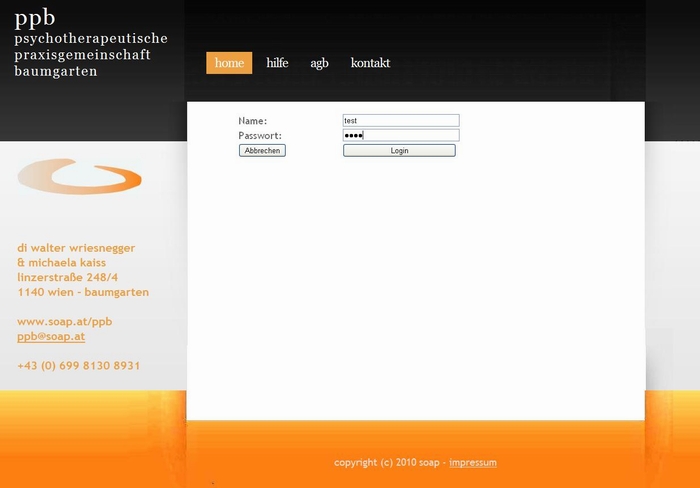Open the ppb@soap.at email link
This screenshot has width=700, height=488.
(x=51, y=337)
